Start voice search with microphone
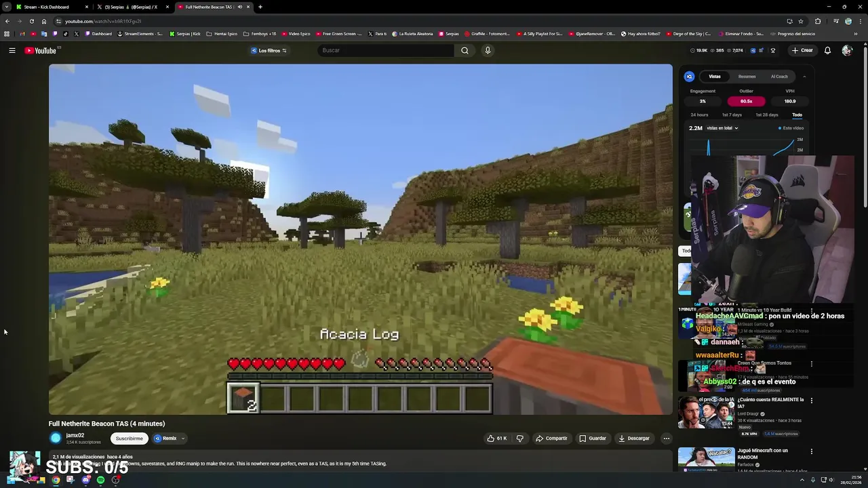The width and height of the screenshot is (868, 488). pos(487,50)
